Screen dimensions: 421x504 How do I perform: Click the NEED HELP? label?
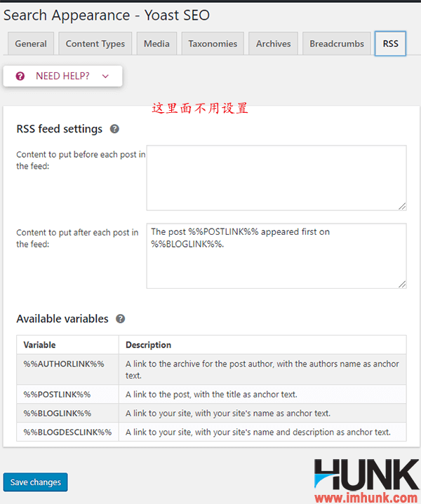point(62,76)
